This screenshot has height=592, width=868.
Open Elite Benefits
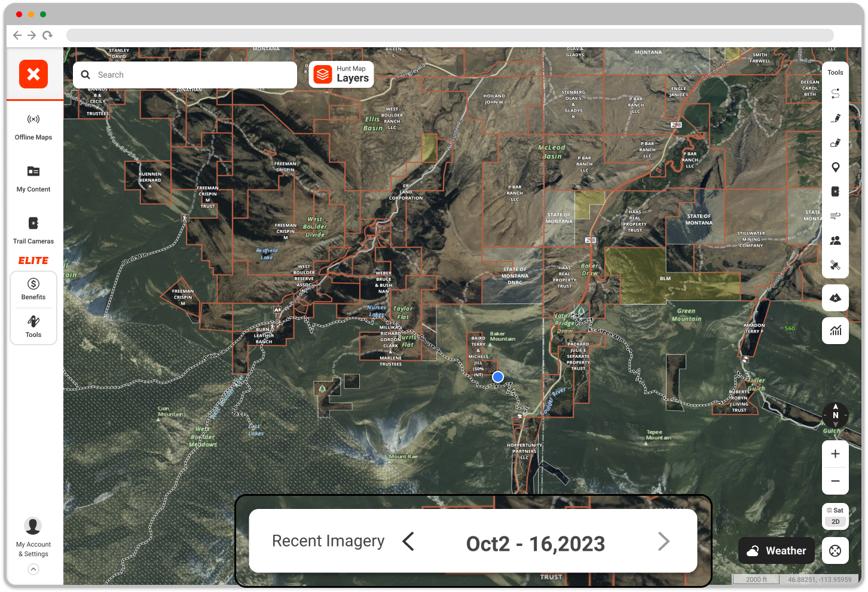(x=33, y=289)
